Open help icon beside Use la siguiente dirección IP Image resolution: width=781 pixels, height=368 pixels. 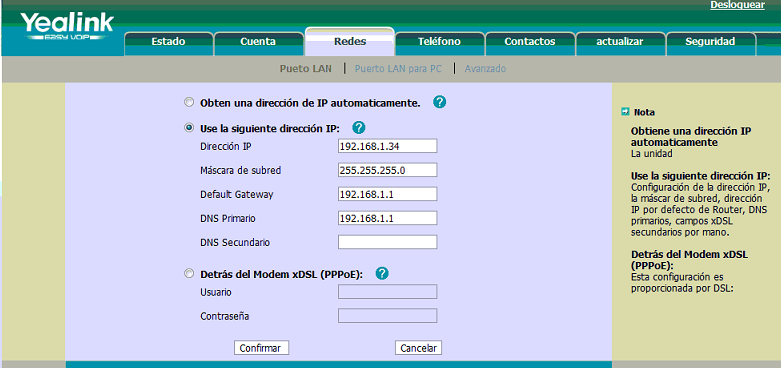[x=359, y=128]
